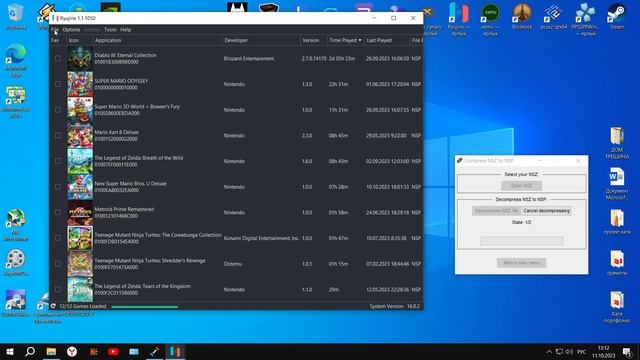
Task: Mark TMNT: Shredder's Revenge as favorite
Action: (x=58, y=264)
